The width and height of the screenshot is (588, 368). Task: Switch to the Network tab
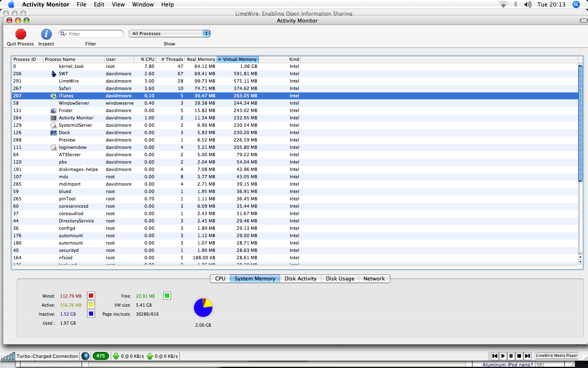[374, 279]
